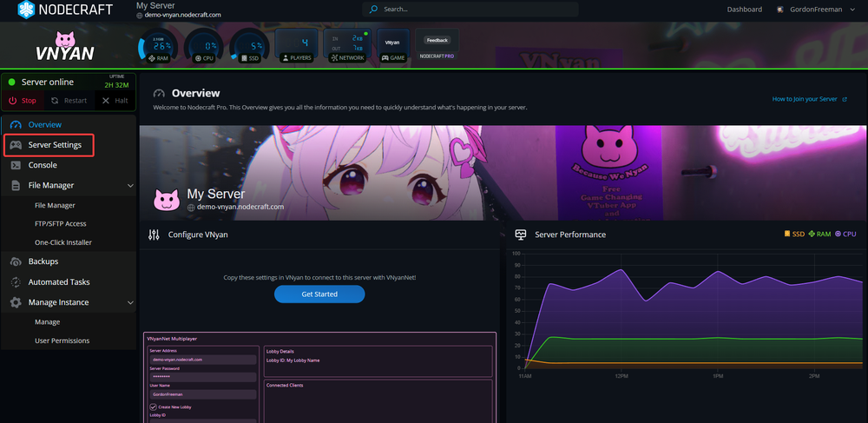Click the Backups cloud icon
Screen dimensions: 868x423
tap(16, 261)
